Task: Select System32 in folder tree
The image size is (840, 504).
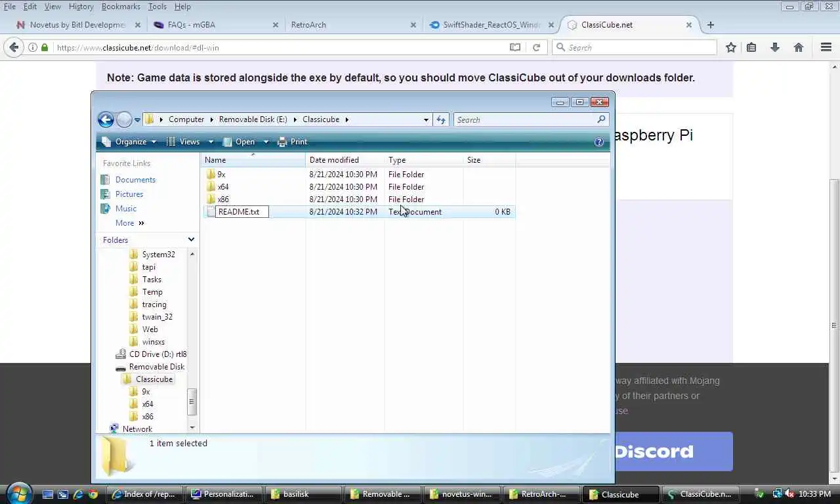Action: (x=158, y=255)
